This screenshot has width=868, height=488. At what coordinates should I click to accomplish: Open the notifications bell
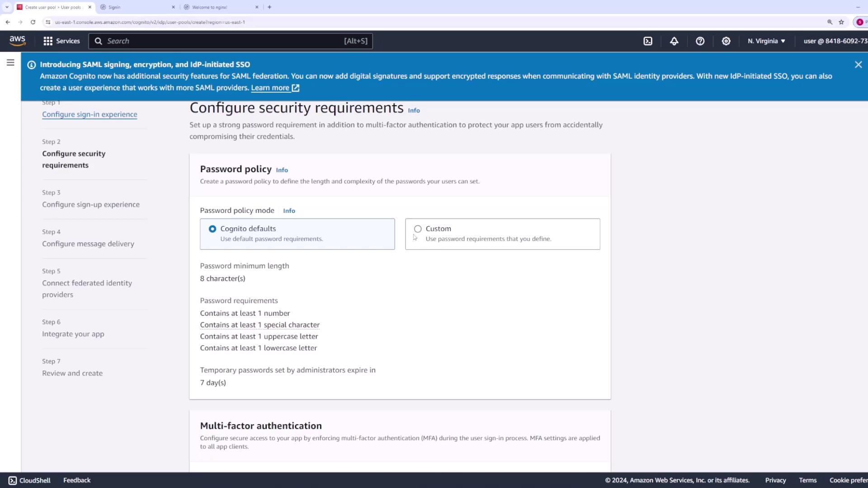pos(674,41)
